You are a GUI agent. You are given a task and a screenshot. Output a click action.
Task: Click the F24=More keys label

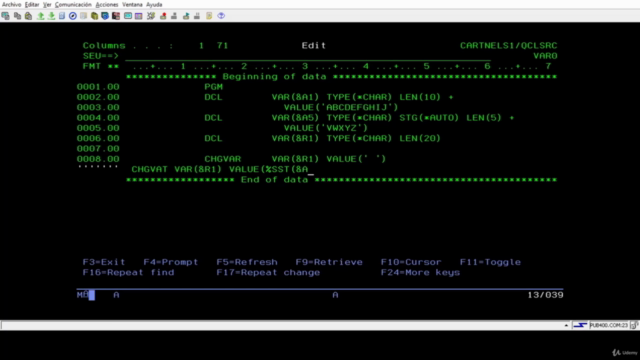pos(420,272)
